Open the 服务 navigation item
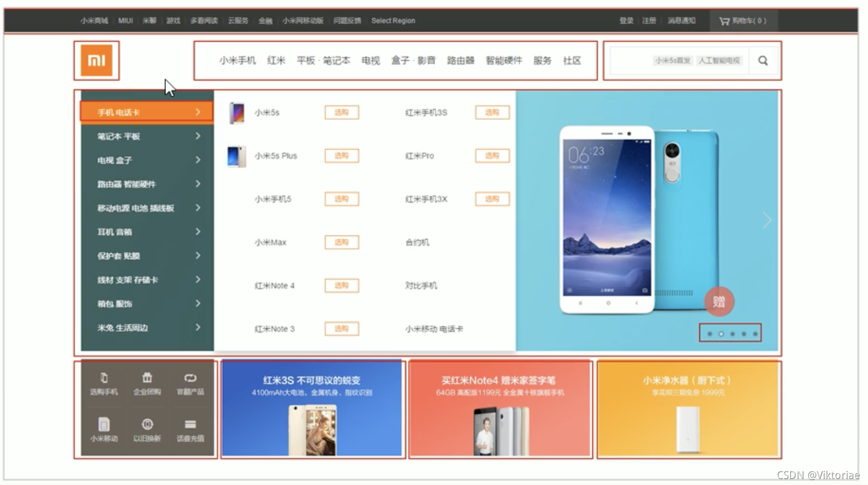868x485 pixels. pyautogui.click(x=542, y=61)
